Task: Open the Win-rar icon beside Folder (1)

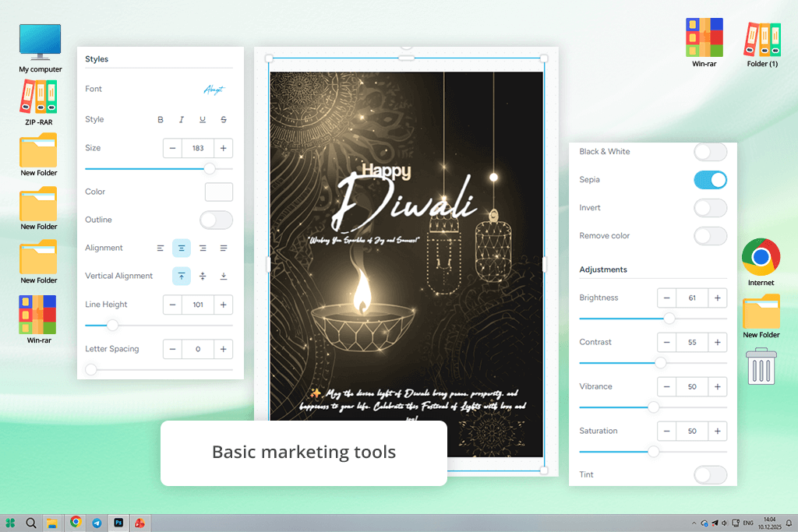Action: click(x=704, y=43)
